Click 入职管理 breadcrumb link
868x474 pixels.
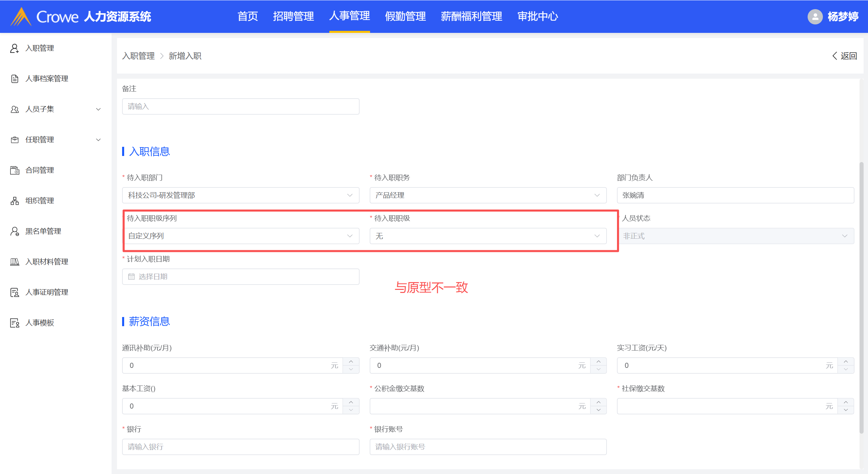coord(138,56)
